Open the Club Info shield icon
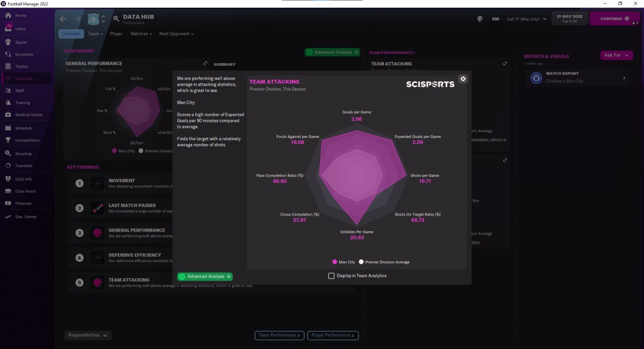Image resolution: width=644 pixels, height=349 pixels. tap(8, 179)
